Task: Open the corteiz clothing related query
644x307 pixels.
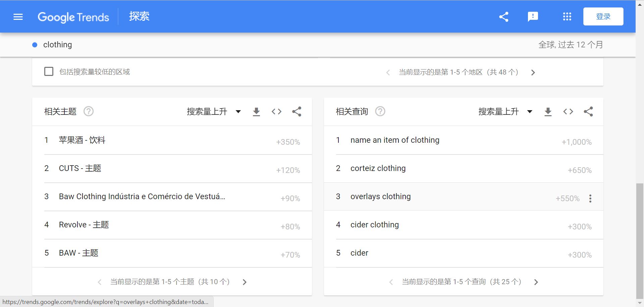Action: pos(378,168)
